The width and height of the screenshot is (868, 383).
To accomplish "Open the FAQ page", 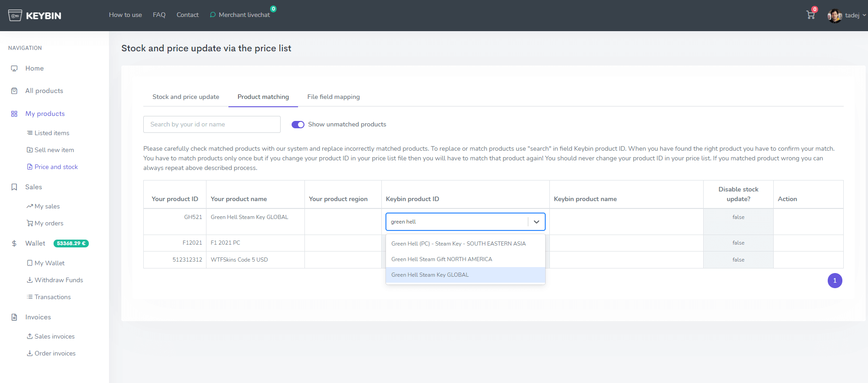I will coord(159,15).
